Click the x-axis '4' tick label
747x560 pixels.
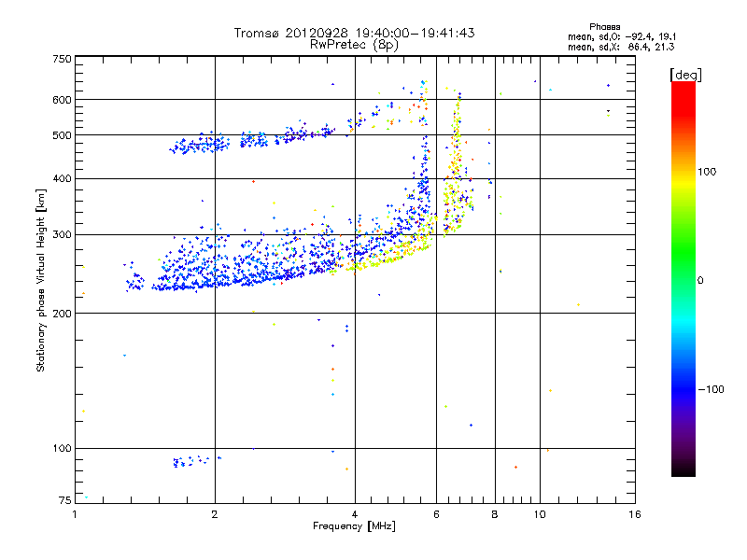[x=355, y=514]
